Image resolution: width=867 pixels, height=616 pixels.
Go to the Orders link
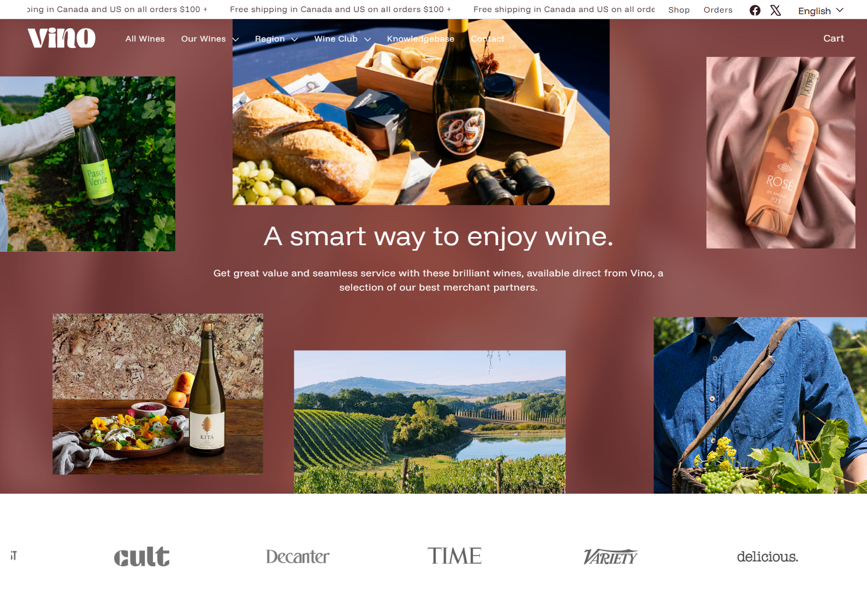pos(717,10)
